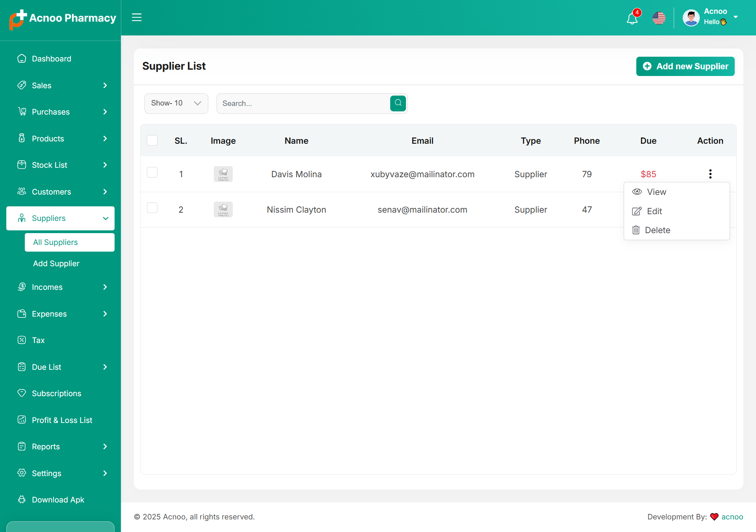Click the Dashboard home icon

point(22,59)
